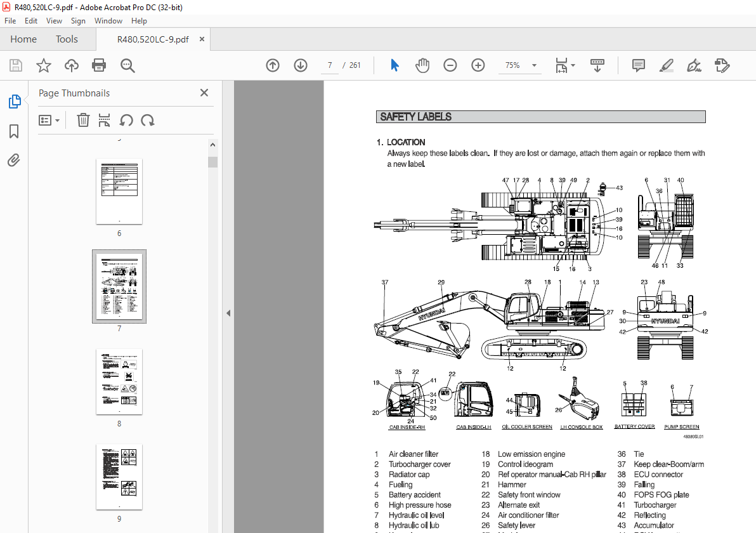The image size is (756, 533).
Task: Click 'Air cleaner filter' list entry
Action: [x=413, y=454]
